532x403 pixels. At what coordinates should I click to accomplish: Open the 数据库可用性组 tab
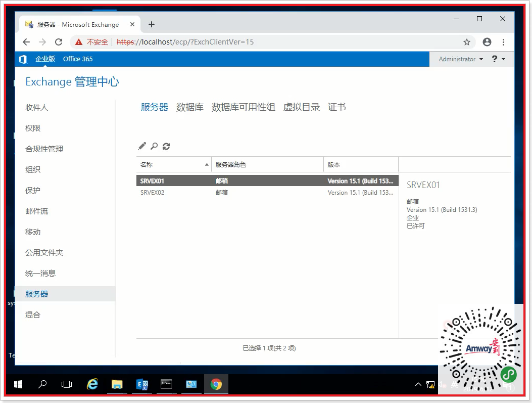point(244,107)
